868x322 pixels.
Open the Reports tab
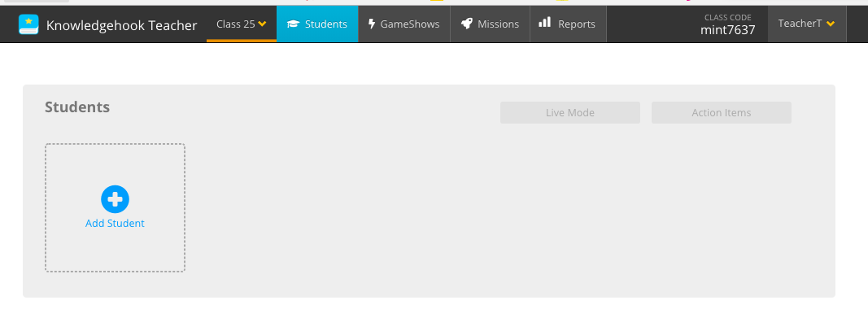(x=568, y=24)
